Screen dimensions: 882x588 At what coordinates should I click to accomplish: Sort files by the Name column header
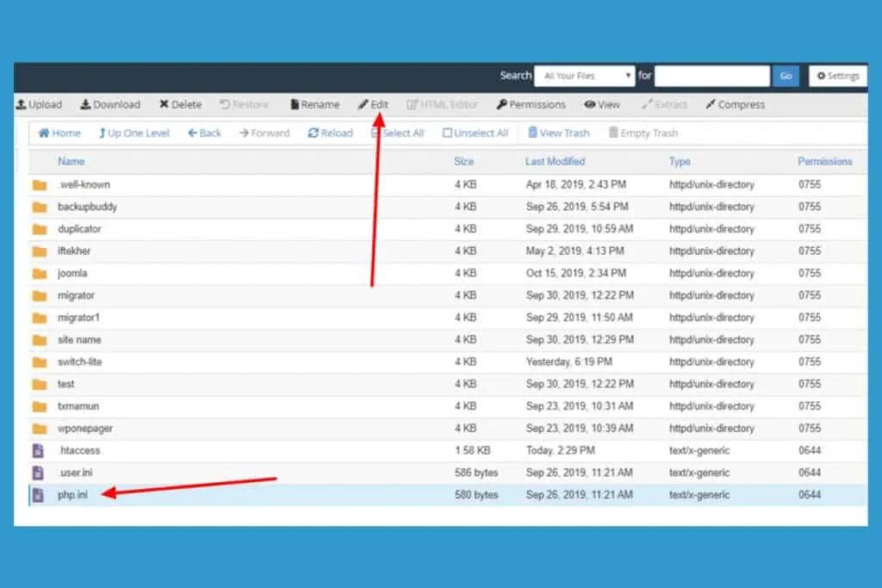click(71, 161)
